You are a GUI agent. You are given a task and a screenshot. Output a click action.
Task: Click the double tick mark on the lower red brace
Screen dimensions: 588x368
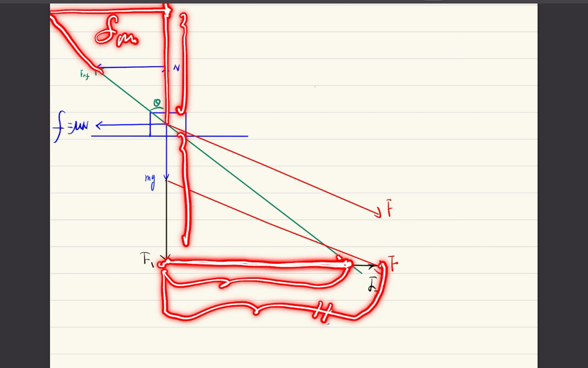click(323, 312)
